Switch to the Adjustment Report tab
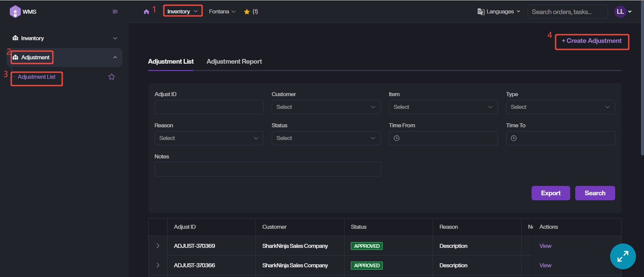 pos(234,62)
